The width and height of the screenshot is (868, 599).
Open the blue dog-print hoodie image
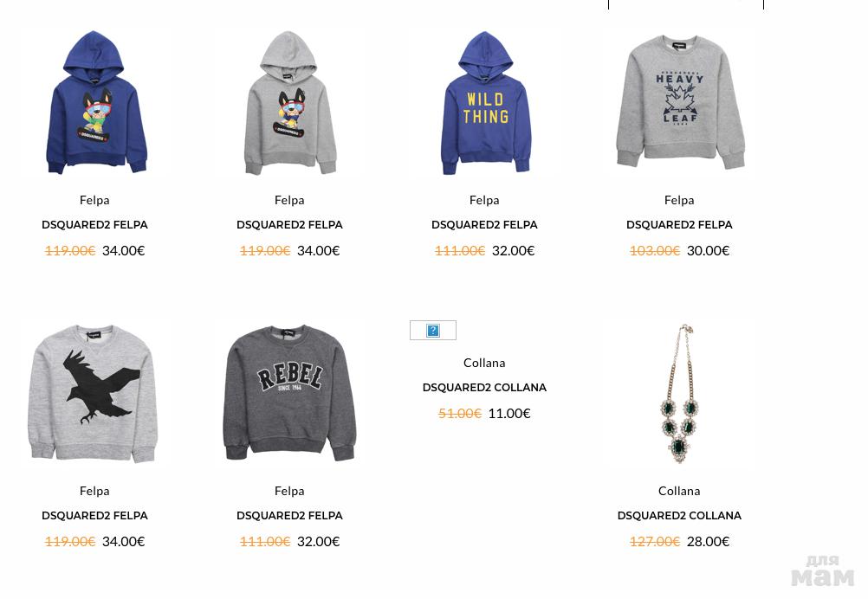point(94,102)
